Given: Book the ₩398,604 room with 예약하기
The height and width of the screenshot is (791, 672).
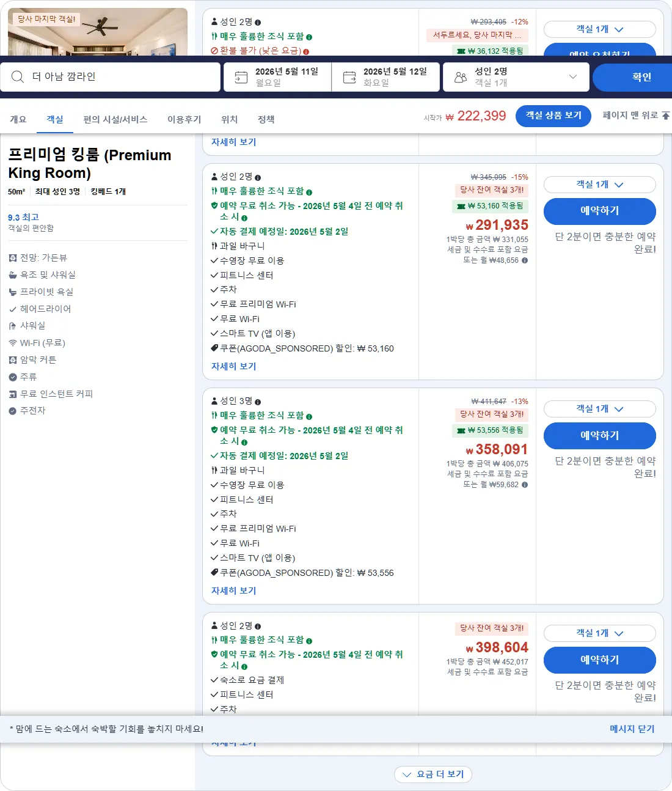Looking at the screenshot, I should tap(600, 660).
